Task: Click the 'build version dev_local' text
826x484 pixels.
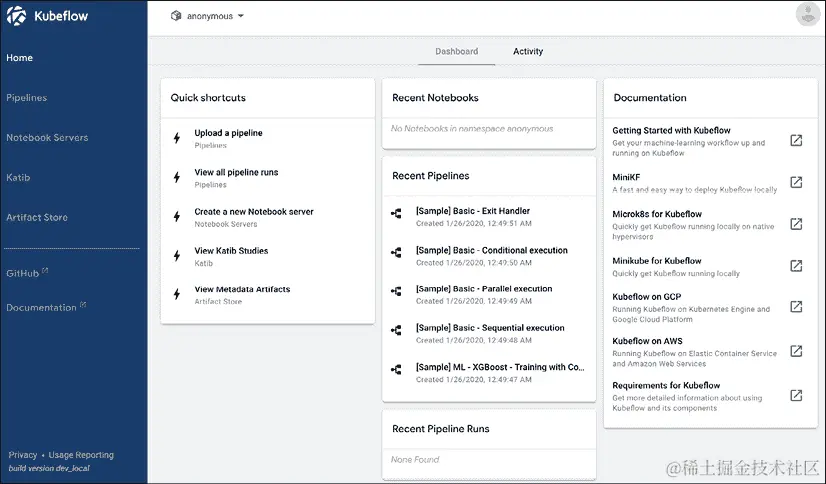Action: (49, 468)
